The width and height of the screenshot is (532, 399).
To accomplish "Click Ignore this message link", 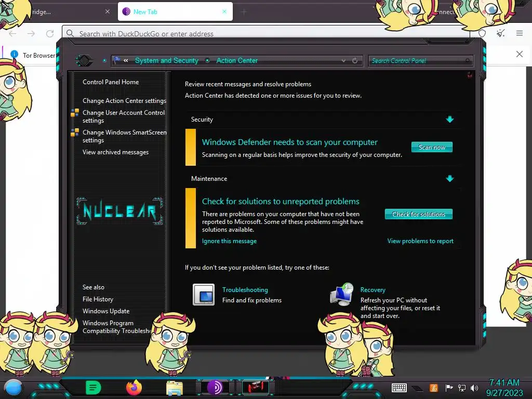I will 229,241.
